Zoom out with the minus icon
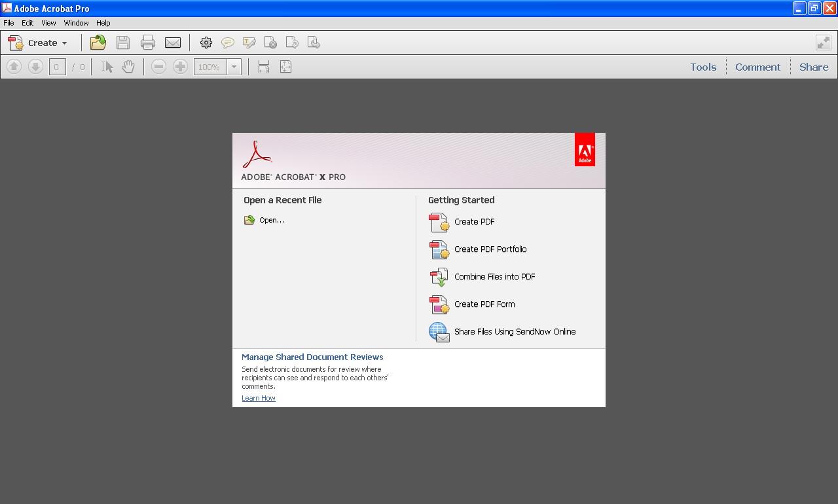 point(158,66)
